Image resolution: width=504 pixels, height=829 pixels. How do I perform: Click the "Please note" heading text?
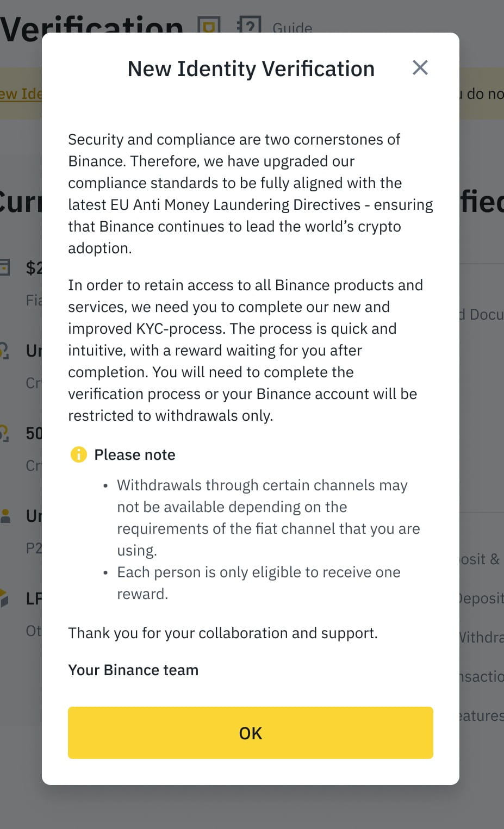[x=135, y=454]
